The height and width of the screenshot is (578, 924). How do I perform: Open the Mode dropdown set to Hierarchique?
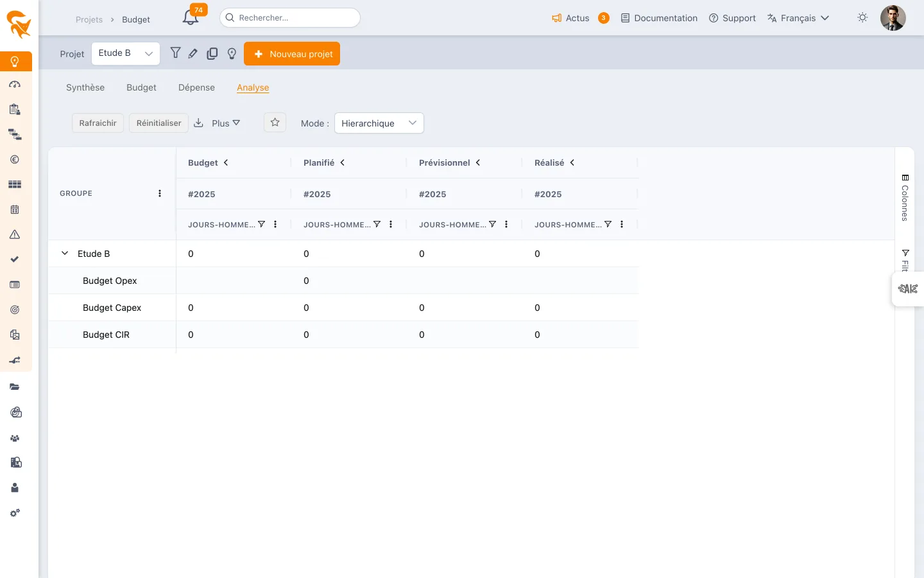point(379,123)
